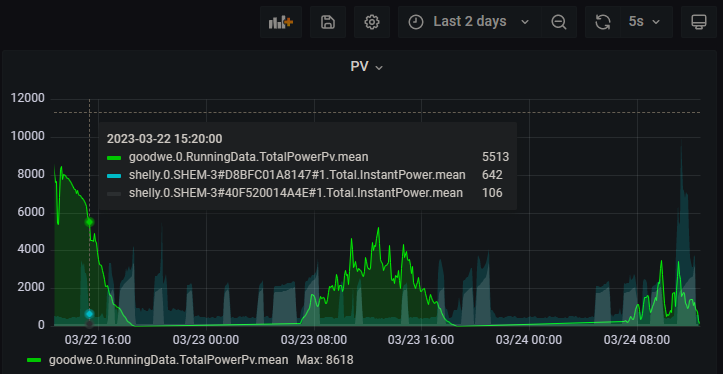
Task: Click the cyan data point marker at 642
Action: point(89,314)
